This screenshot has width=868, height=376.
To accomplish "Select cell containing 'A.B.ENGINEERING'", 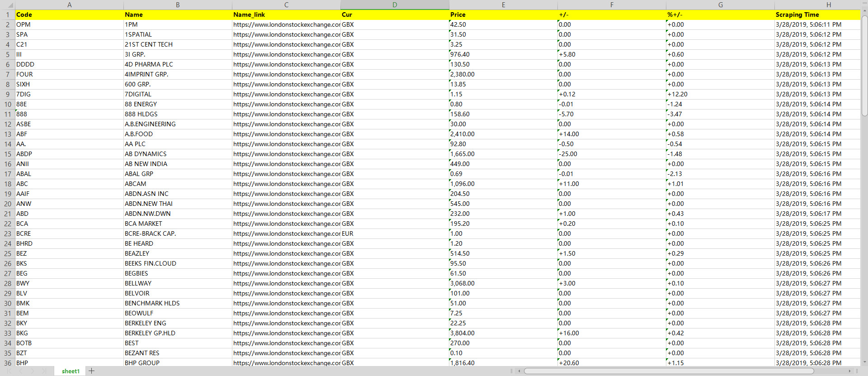I will 178,124.
